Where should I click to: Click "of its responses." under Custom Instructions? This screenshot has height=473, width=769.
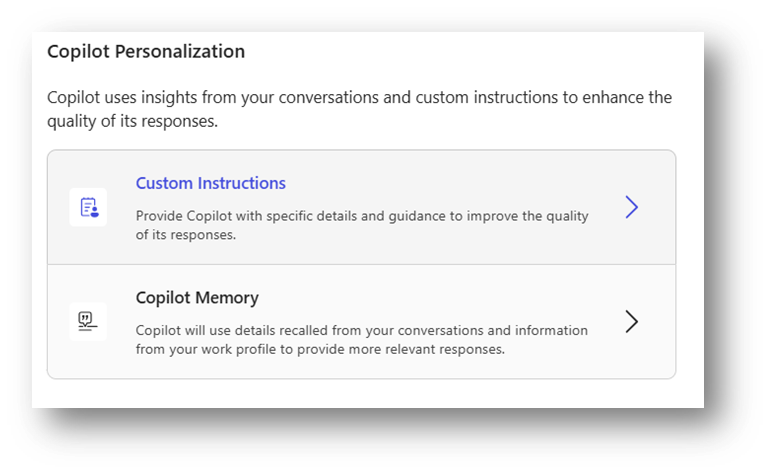click(186, 235)
